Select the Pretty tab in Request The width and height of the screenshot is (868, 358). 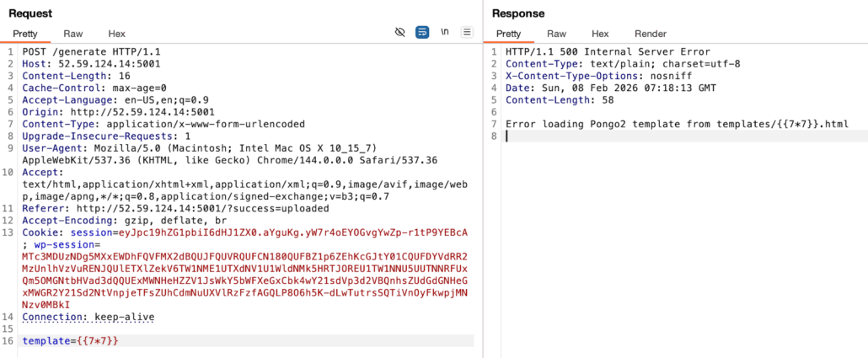tap(25, 34)
